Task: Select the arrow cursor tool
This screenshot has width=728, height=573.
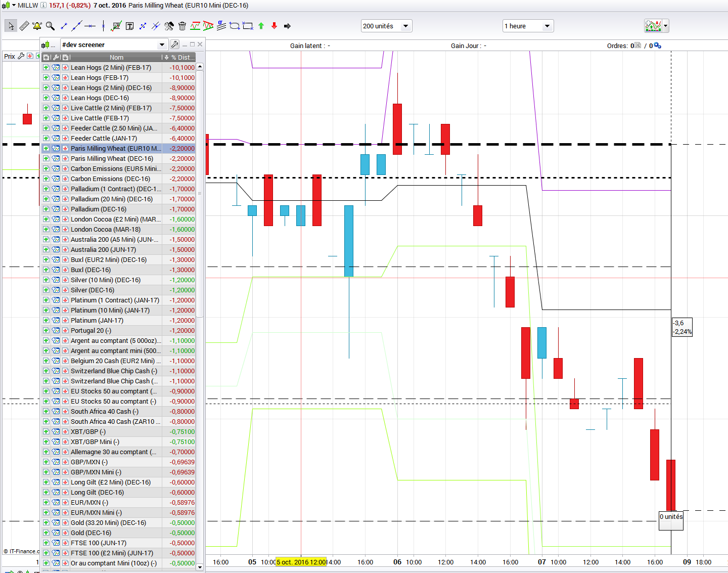Action: (11, 26)
